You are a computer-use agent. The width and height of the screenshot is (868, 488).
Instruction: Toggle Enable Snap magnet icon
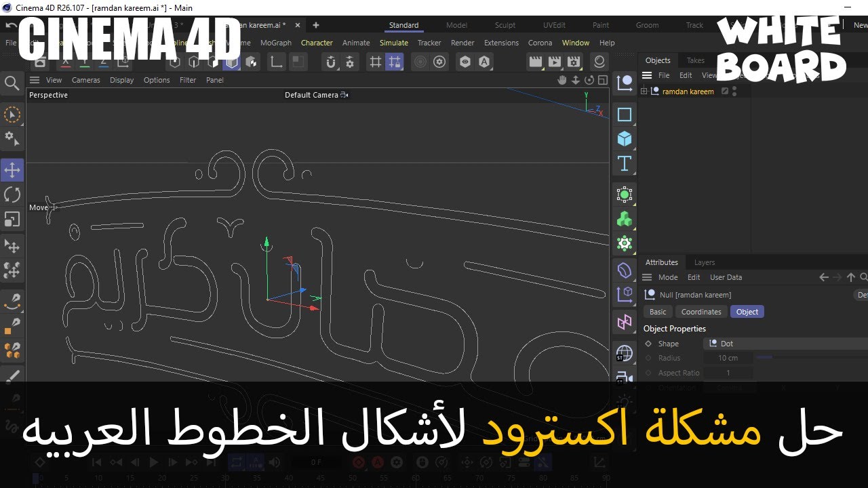(331, 62)
